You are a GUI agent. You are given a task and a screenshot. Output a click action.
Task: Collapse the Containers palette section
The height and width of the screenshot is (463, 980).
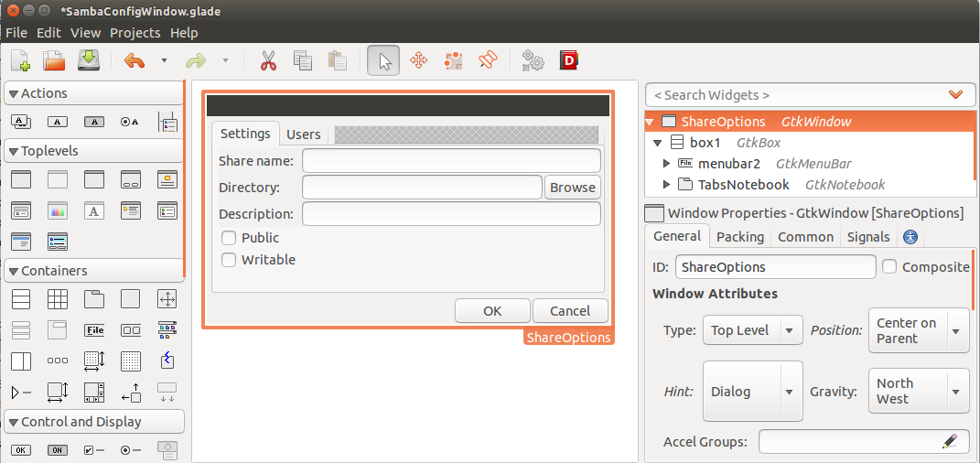click(x=14, y=271)
